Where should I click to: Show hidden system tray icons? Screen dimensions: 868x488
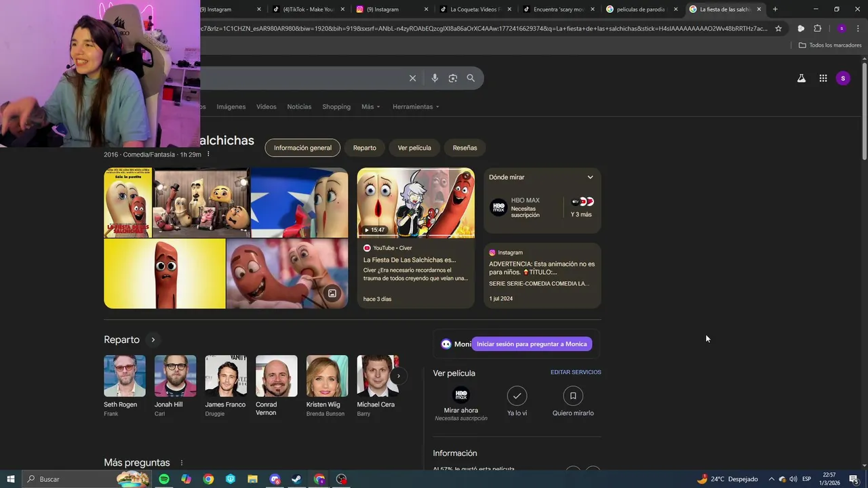pos(771,479)
